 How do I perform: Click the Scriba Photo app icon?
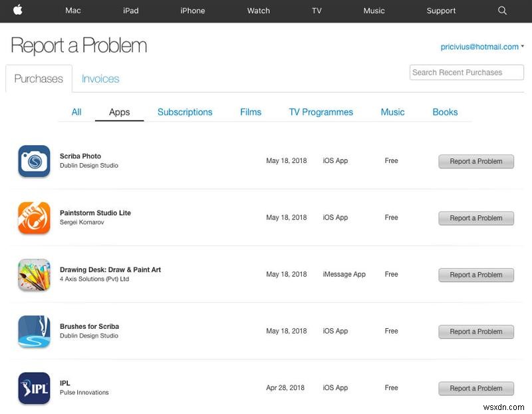click(34, 161)
